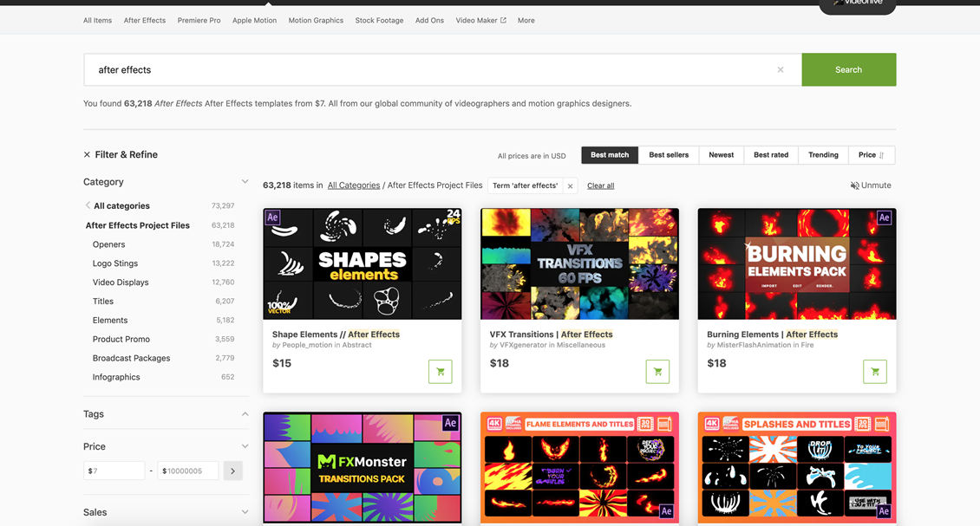Open the Fire category link
Viewport: 980px width, 526px height.
[x=807, y=345]
